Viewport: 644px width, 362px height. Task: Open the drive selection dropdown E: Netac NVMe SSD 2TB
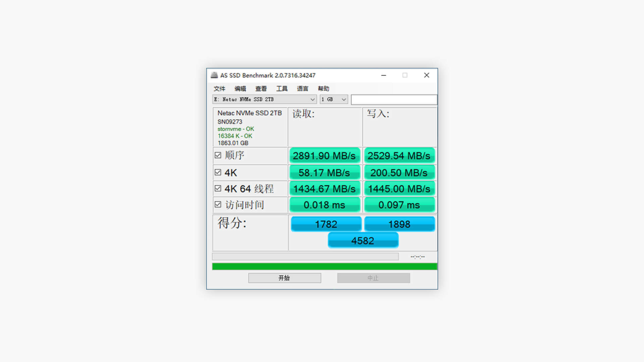coord(264,99)
